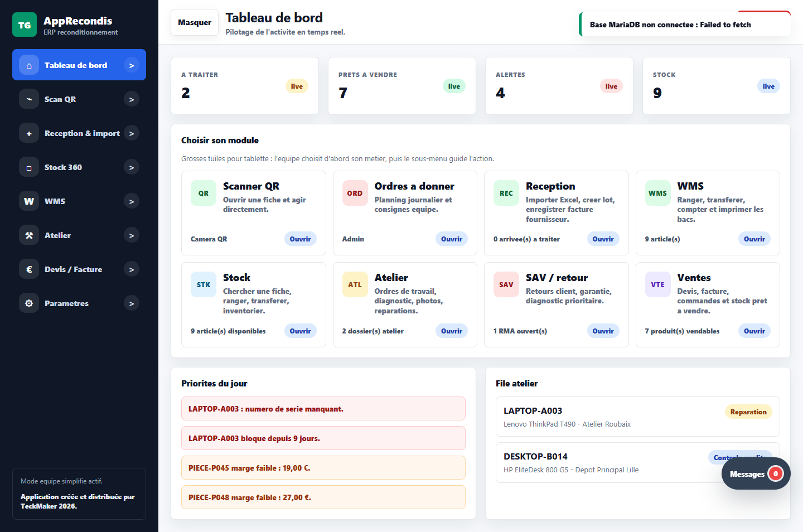Click the STK badge on Stock tile

[204, 284]
